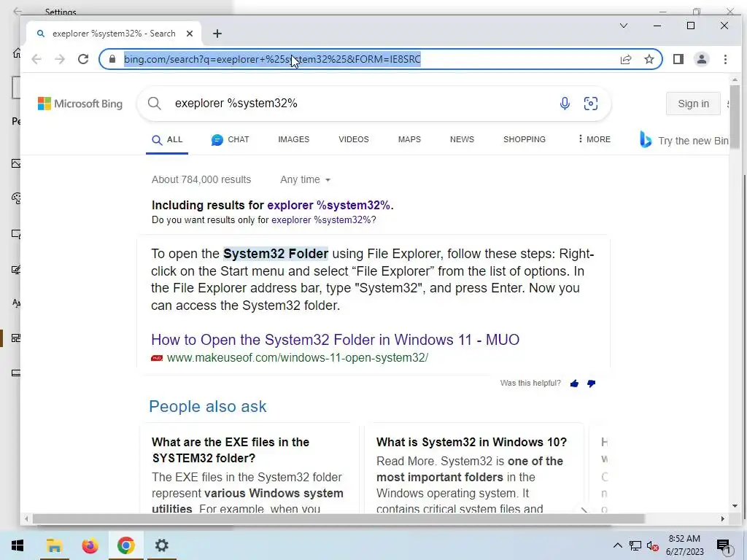Click the People also ask heading
Image resolution: width=747 pixels, height=560 pixels.
coord(208,406)
